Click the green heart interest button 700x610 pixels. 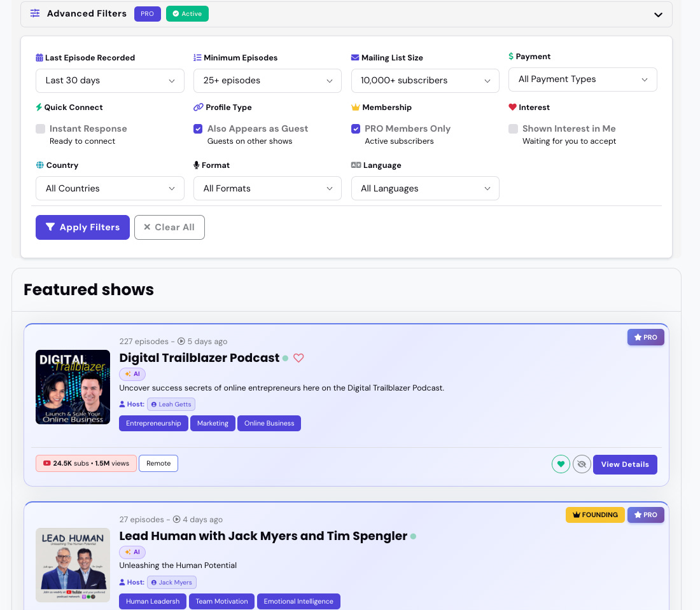[x=561, y=464]
